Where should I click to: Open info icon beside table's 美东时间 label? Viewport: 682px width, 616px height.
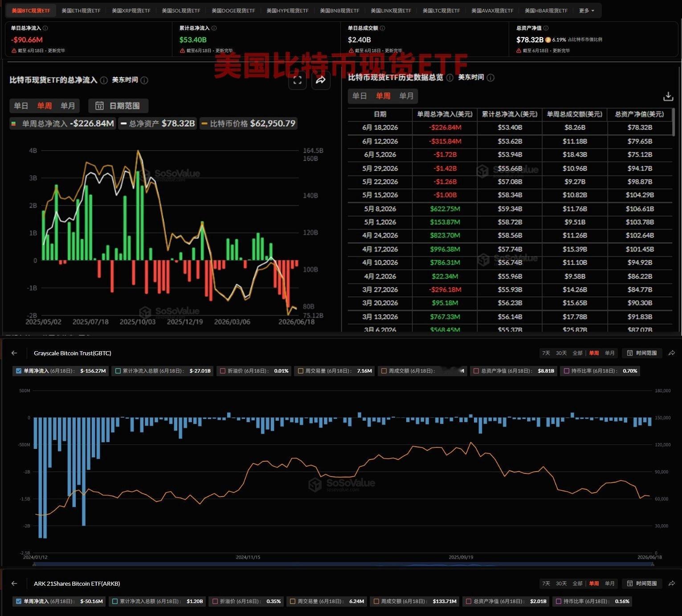pos(490,78)
